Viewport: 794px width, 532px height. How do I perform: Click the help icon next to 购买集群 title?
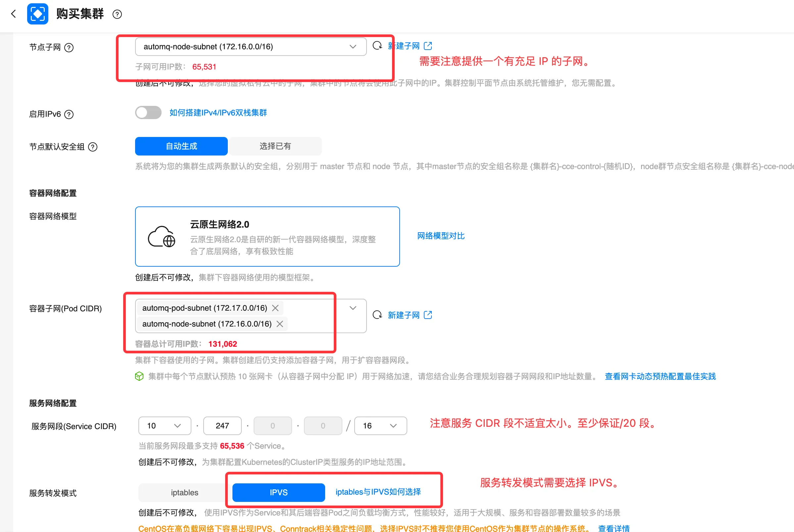[x=117, y=14]
